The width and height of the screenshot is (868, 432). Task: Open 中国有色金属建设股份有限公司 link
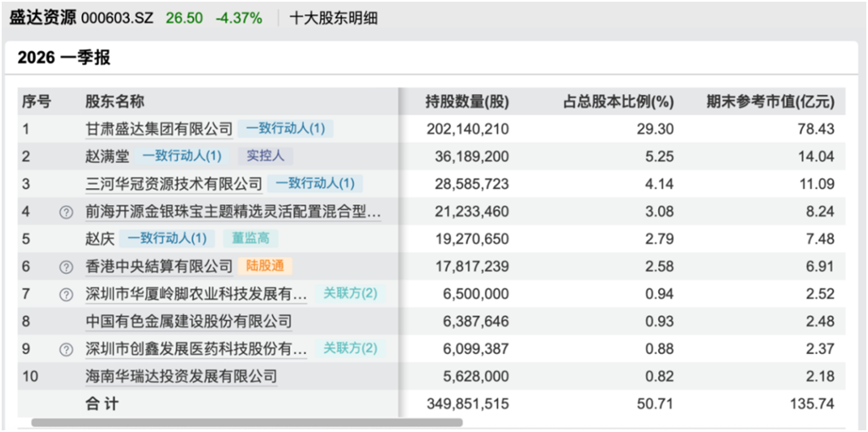coord(188,321)
